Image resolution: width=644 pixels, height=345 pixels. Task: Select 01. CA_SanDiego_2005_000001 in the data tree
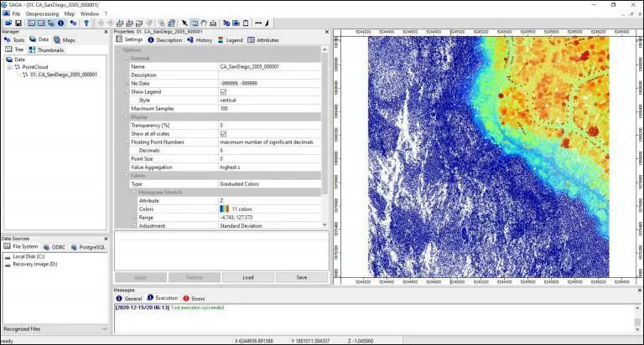point(64,75)
